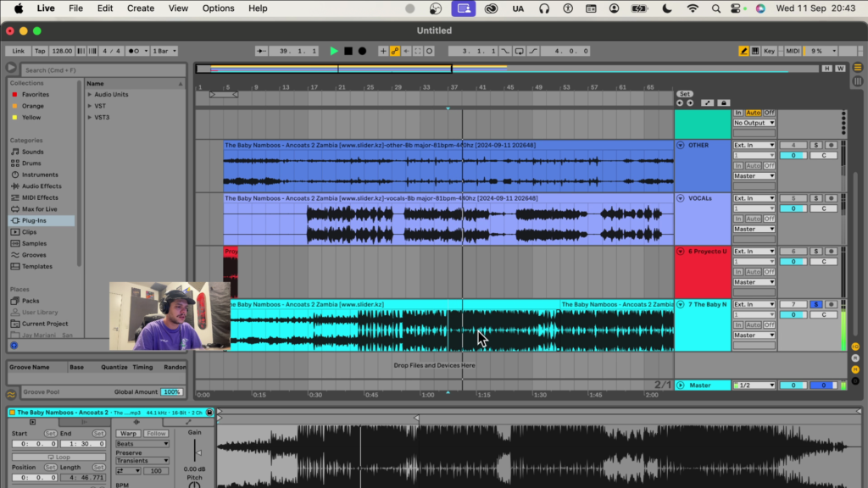Open the Transients preserve dropdown

point(142,461)
